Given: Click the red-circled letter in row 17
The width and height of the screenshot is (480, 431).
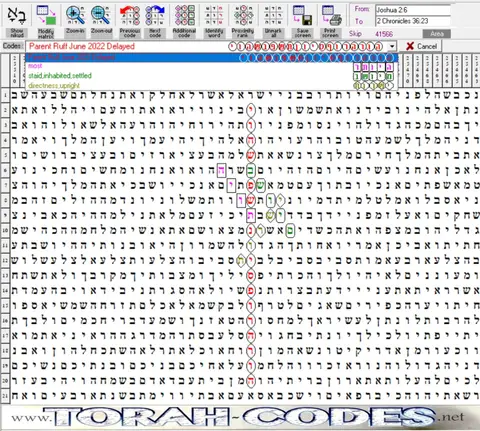Looking at the screenshot, I should [251, 336].
